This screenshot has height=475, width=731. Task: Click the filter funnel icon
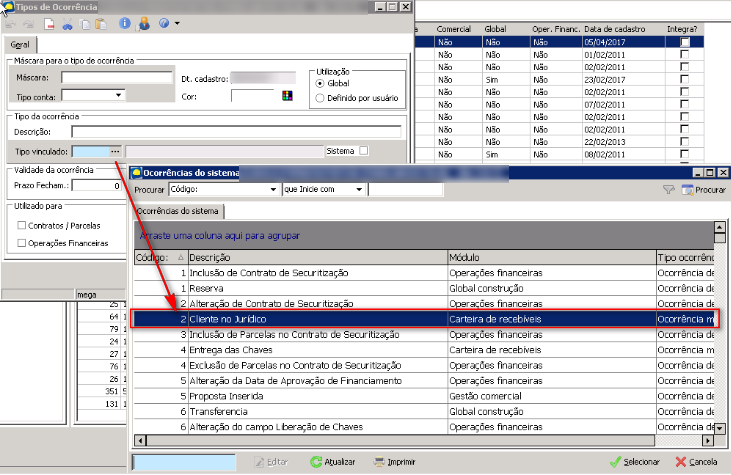tap(669, 189)
